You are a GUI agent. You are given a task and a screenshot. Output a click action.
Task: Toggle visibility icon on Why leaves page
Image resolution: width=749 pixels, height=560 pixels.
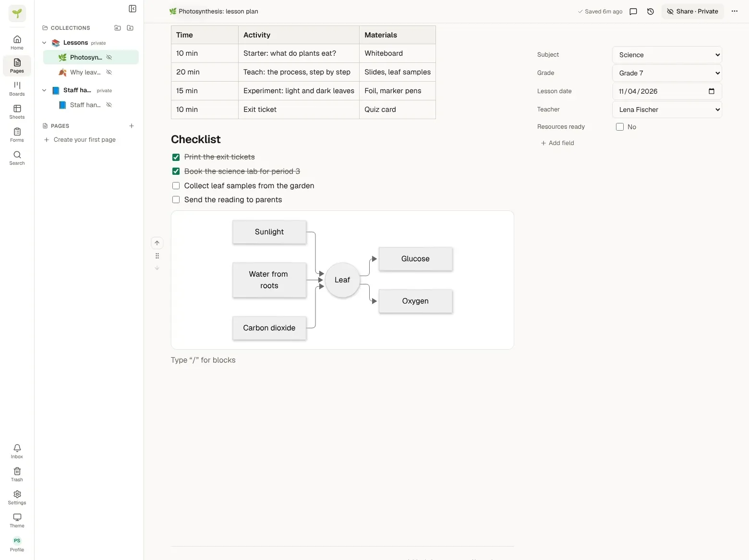click(109, 72)
